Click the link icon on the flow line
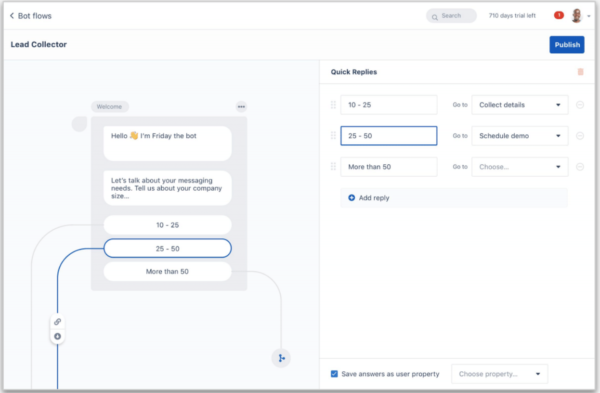 (x=57, y=321)
